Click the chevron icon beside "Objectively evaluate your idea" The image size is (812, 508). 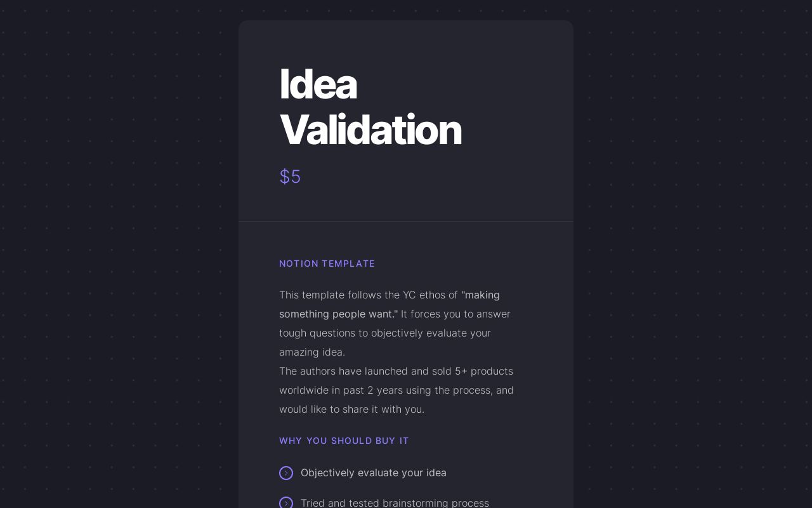(x=286, y=473)
